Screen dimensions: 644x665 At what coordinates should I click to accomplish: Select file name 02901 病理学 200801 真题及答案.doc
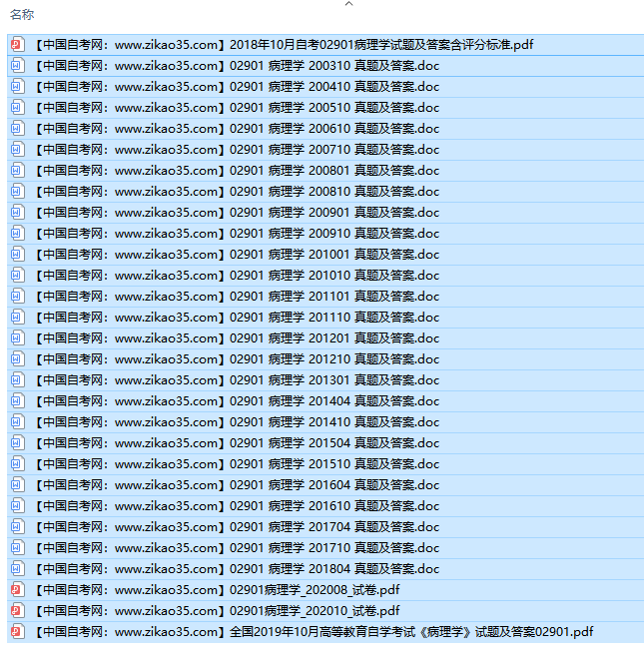(x=334, y=171)
